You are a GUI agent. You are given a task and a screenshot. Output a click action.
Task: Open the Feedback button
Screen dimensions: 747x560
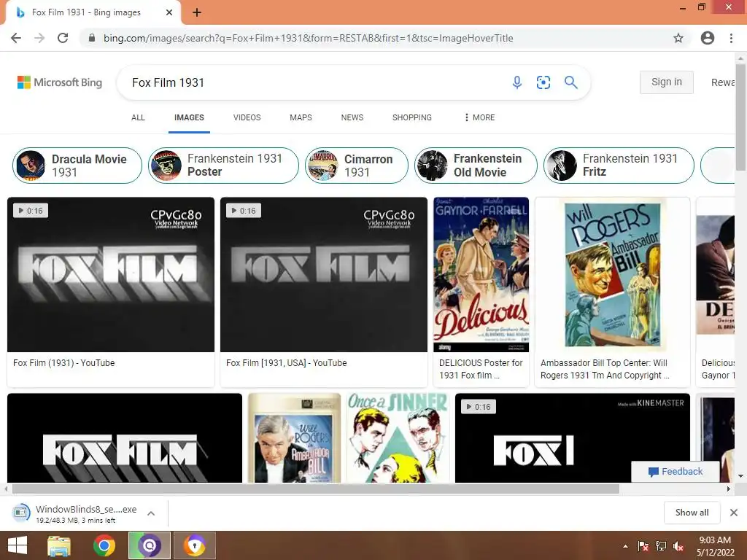676,472
